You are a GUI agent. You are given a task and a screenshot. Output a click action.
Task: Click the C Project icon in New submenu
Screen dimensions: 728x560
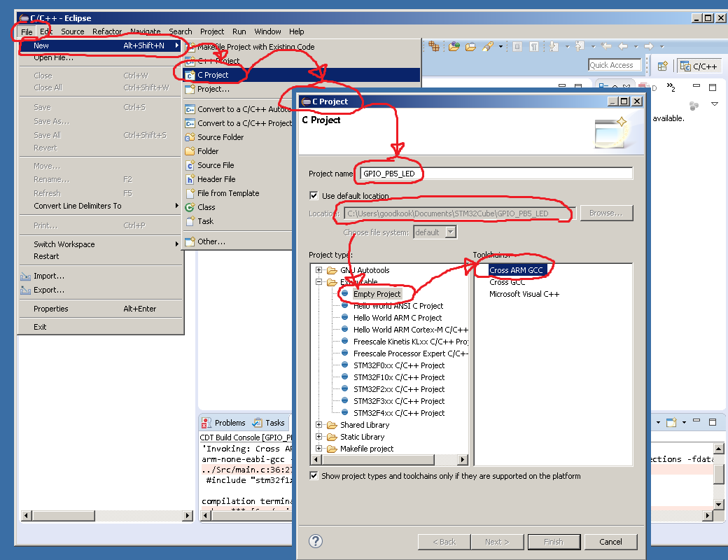click(190, 75)
